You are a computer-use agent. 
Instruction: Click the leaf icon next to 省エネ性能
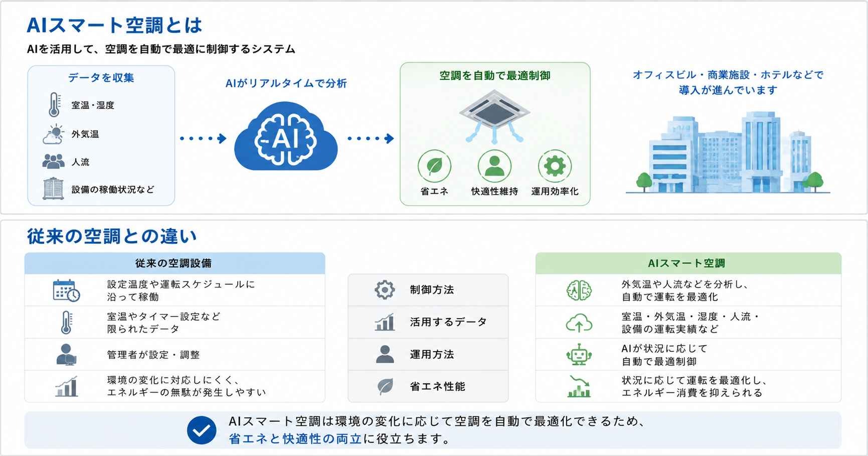click(x=385, y=386)
